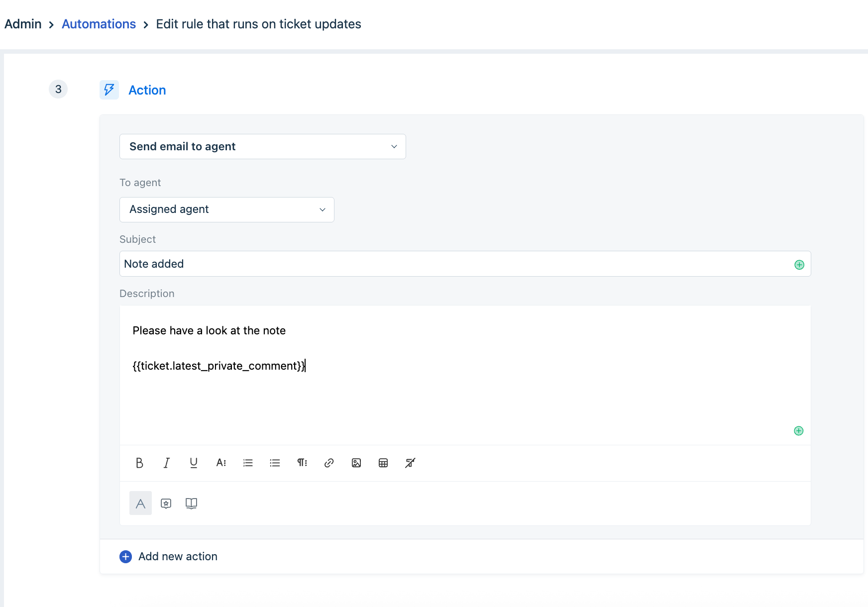
Task: Open paragraph format options
Action: (x=302, y=463)
